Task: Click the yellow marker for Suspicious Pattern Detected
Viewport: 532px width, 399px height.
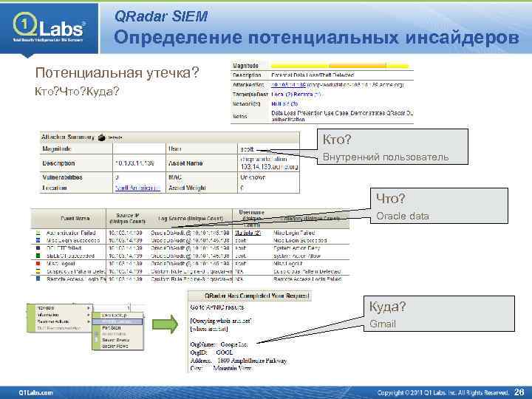Action: click(x=38, y=271)
